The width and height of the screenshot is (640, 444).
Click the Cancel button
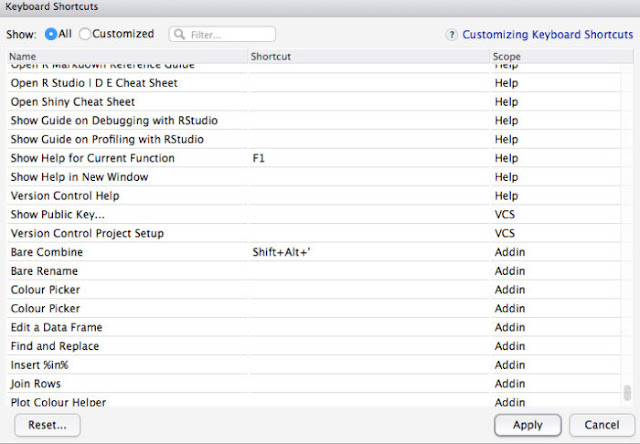coord(602,425)
